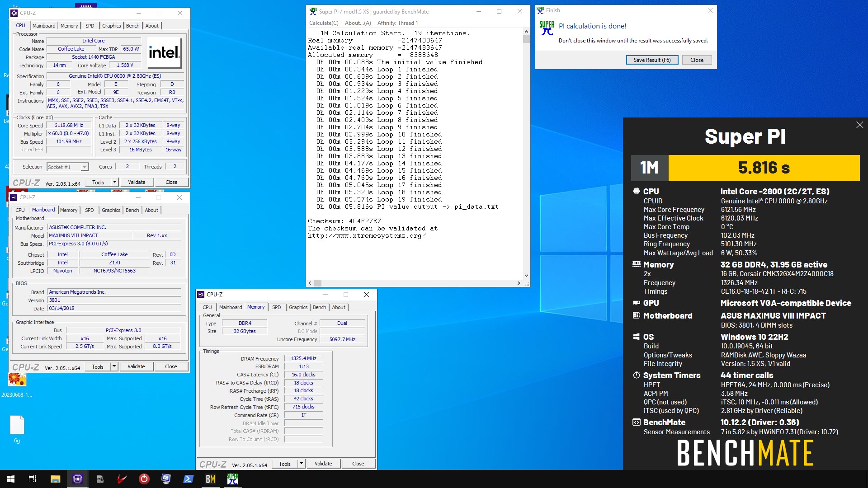Click the GPU icon in BenchMate panel
This screenshot has height=488, width=868.
point(636,303)
